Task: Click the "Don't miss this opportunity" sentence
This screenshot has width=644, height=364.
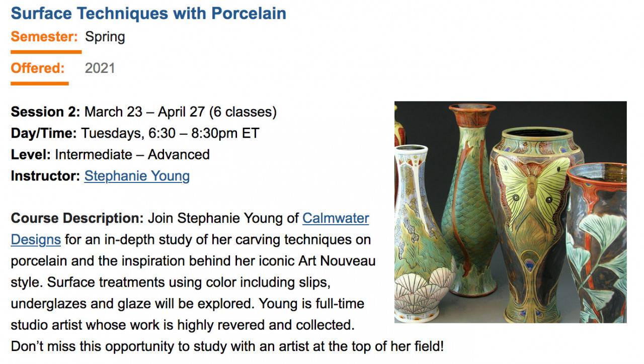Action: tap(226, 346)
